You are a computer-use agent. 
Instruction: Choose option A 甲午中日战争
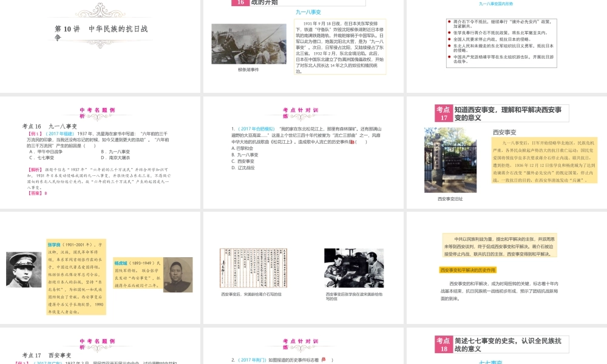(46, 152)
